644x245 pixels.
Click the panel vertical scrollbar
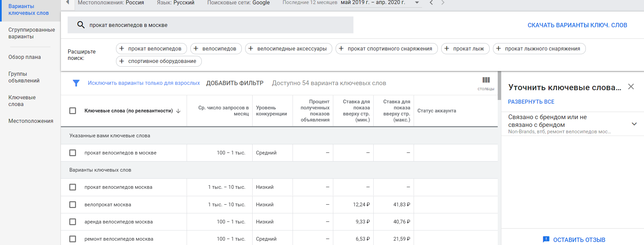499,86
